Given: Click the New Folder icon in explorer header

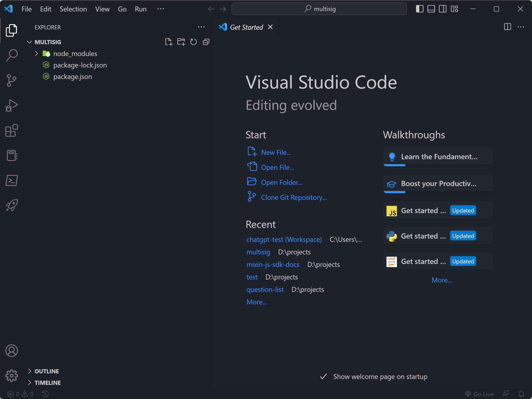Looking at the screenshot, I should (181, 42).
